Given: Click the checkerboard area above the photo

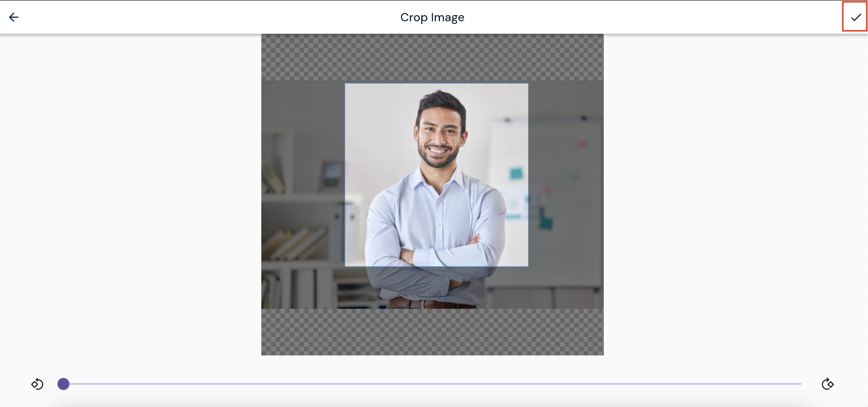Looking at the screenshot, I should pyautogui.click(x=432, y=57).
